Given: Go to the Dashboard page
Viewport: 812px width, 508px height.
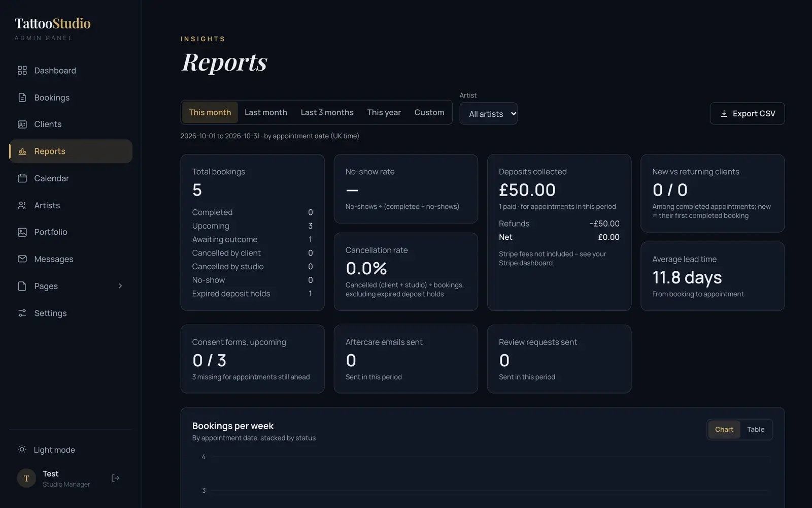Looking at the screenshot, I should coord(71,71).
